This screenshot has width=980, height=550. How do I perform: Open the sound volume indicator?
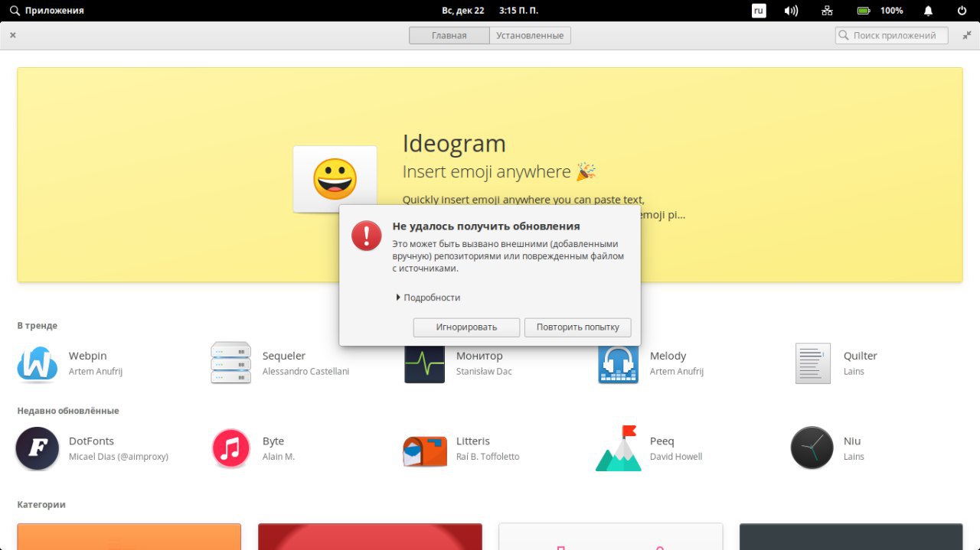pyautogui.click(x=791, y=11)
